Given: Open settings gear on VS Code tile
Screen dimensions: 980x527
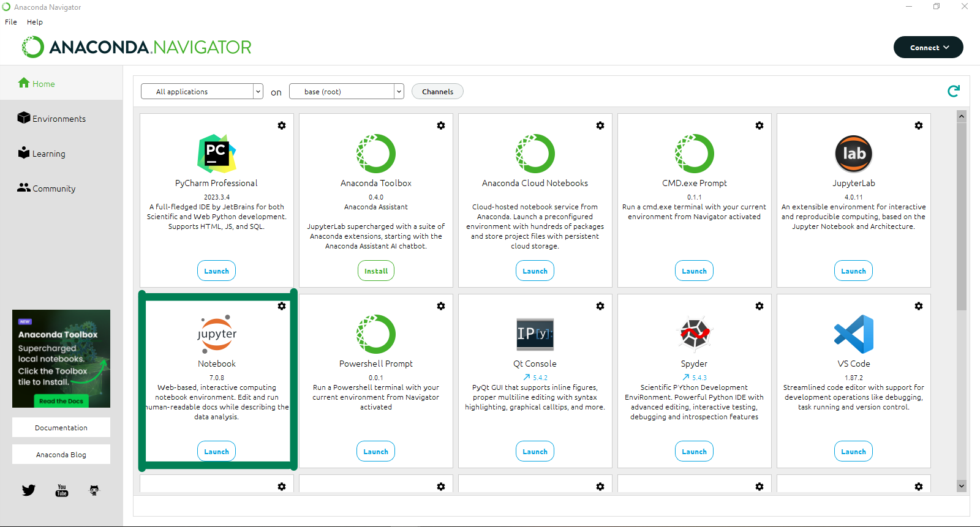Looking at the screenshot, I should click(x=919, y=306).
